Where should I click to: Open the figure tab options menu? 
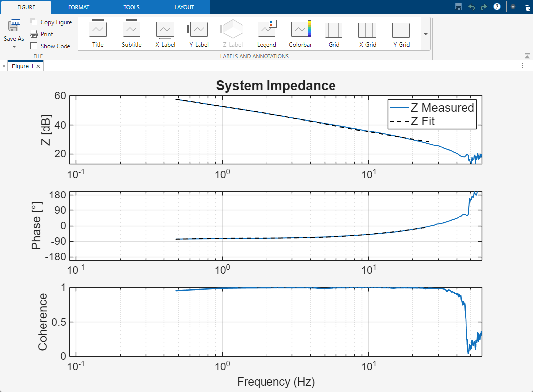point(523,65)
